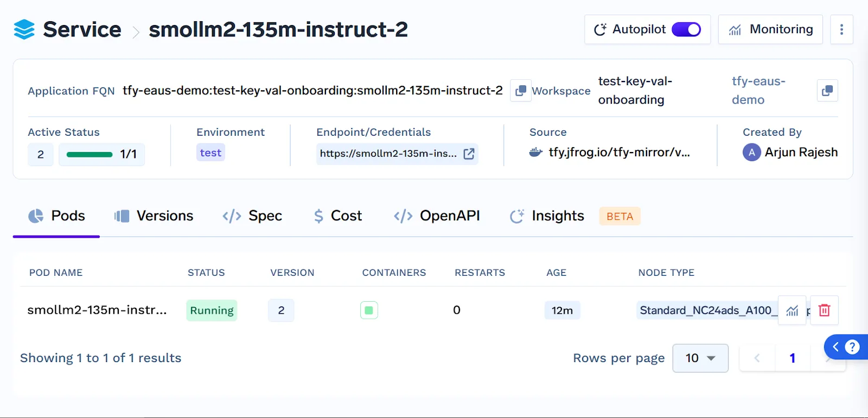The image size is (868, 418).
Task: Click the 1/1 replica progress bar
Action: pyautogui.click(x=101, y=155)
